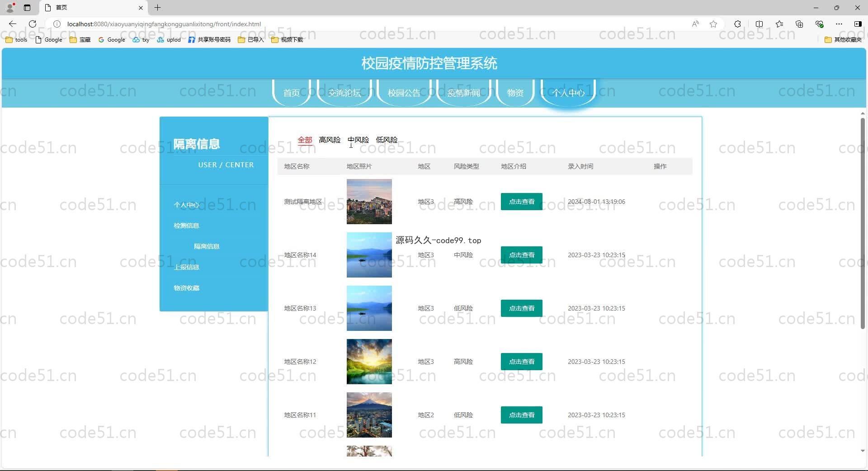868x471 pixels.
Task: Click 点击查看 for 地区名称14
Action: point(522,255)
